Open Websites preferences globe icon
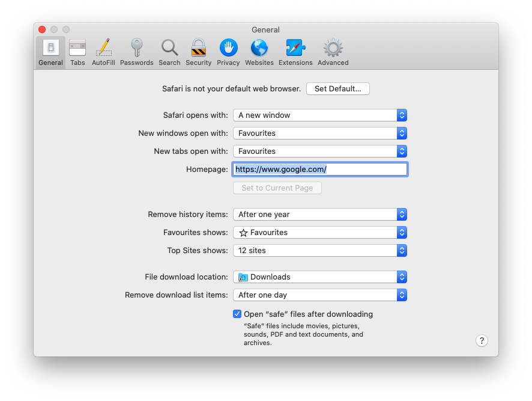 [259, 52]
